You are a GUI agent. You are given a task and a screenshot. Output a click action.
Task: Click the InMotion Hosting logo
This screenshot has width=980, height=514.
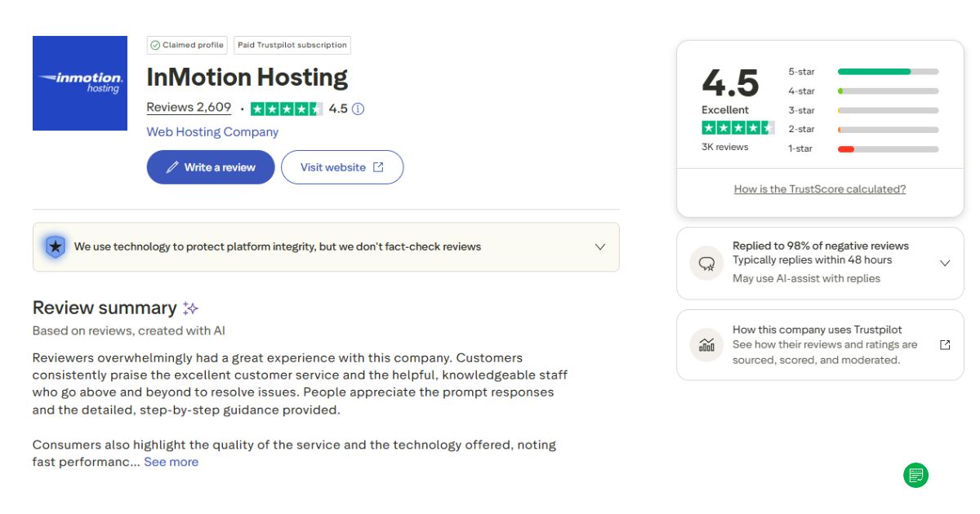coord(79,83)
